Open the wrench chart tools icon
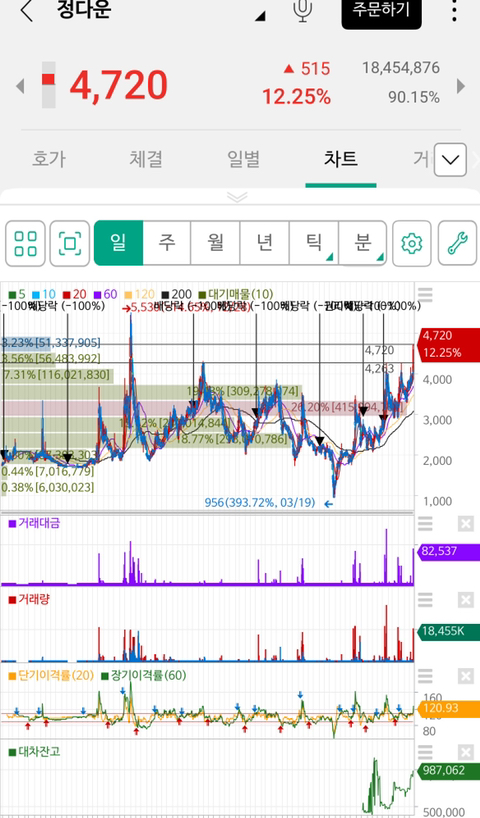480x818 pixels. (458, 244)
